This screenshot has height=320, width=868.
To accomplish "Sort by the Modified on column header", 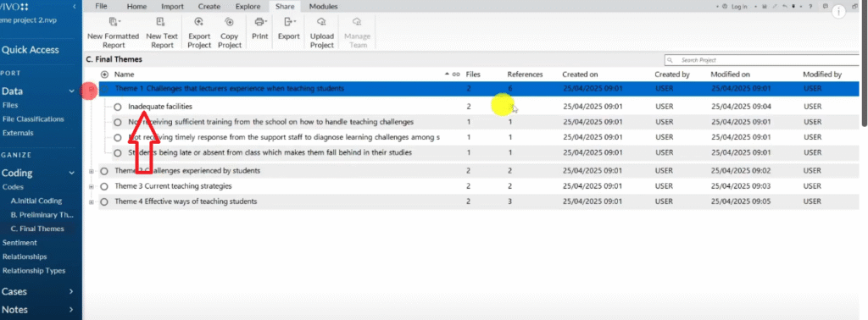I will tap(730, 74).
